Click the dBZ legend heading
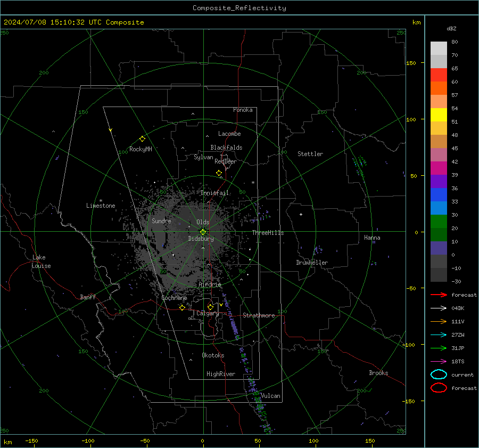 (x=451, y=28)
